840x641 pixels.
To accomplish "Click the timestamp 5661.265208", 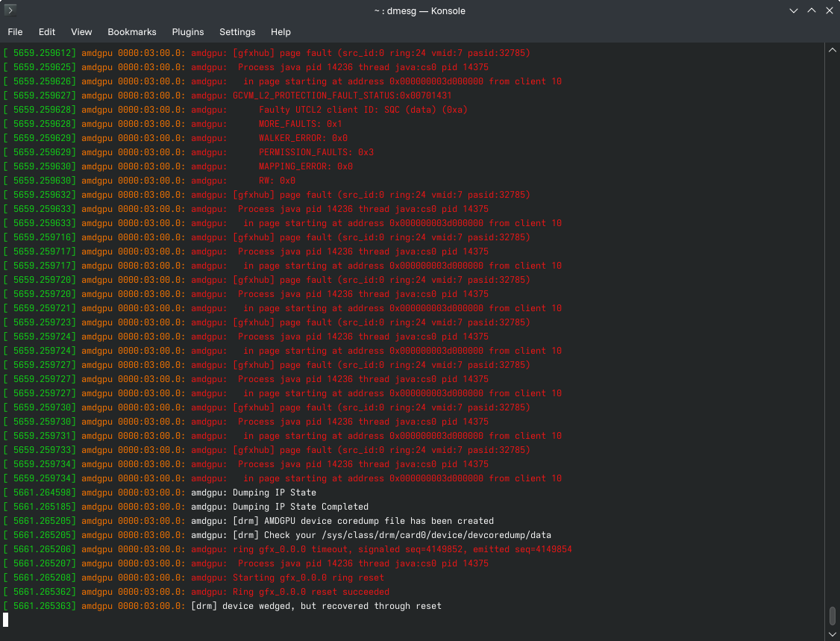I will click(x=42, y=578).
